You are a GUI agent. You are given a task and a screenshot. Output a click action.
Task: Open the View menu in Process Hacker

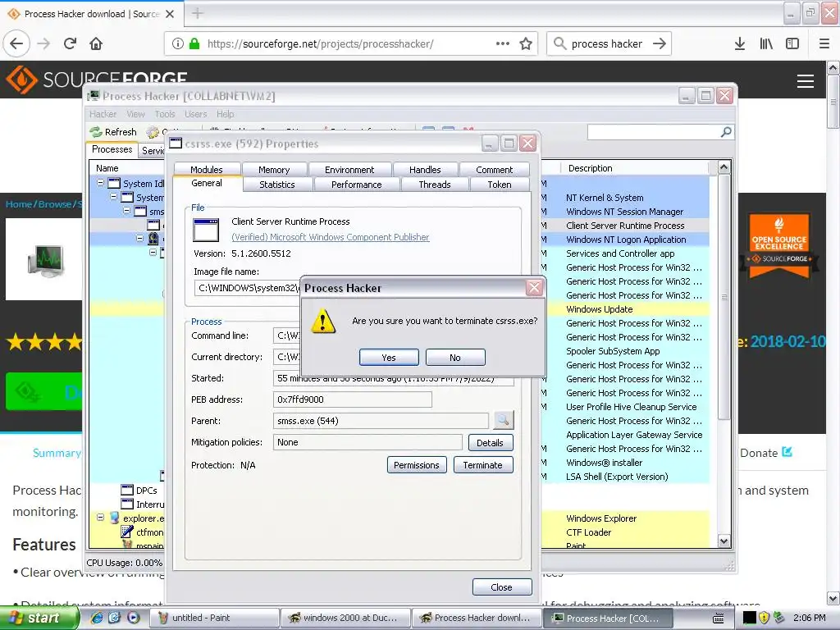click(x=135, y=114)
